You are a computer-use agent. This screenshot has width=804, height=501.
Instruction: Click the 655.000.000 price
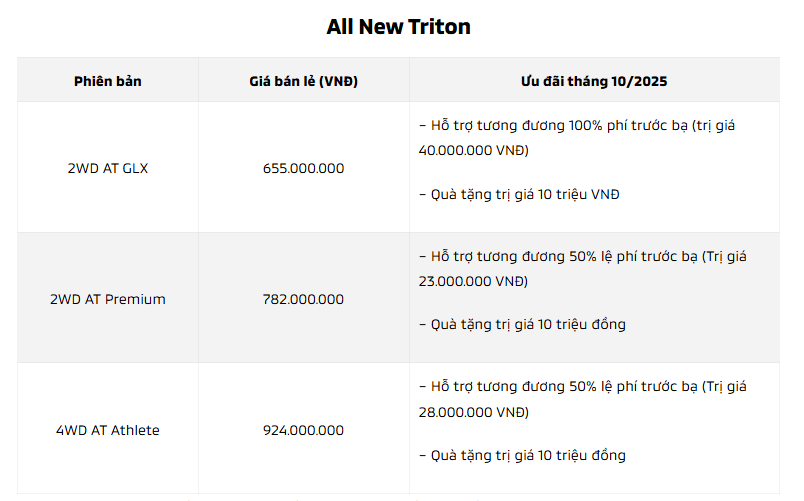click(x=303, y=168)
